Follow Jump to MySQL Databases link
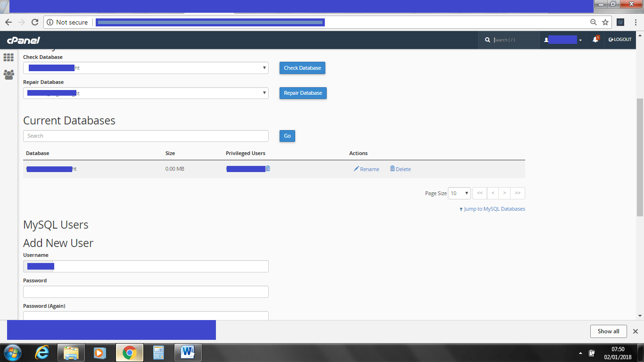Image resolution: width=644 pixels, height=362 pixels. tap(492, 209)
